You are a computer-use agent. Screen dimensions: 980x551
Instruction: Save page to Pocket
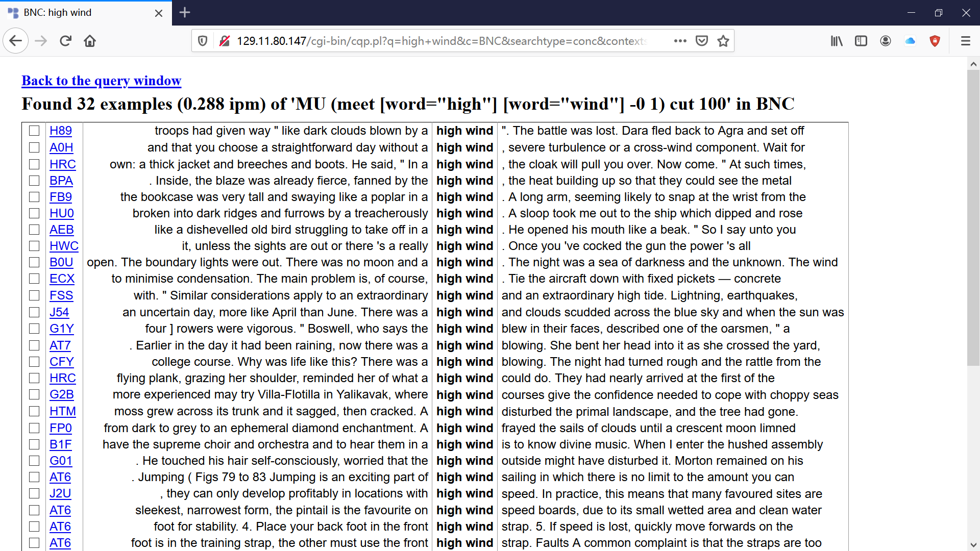click(x=702, y=41)
